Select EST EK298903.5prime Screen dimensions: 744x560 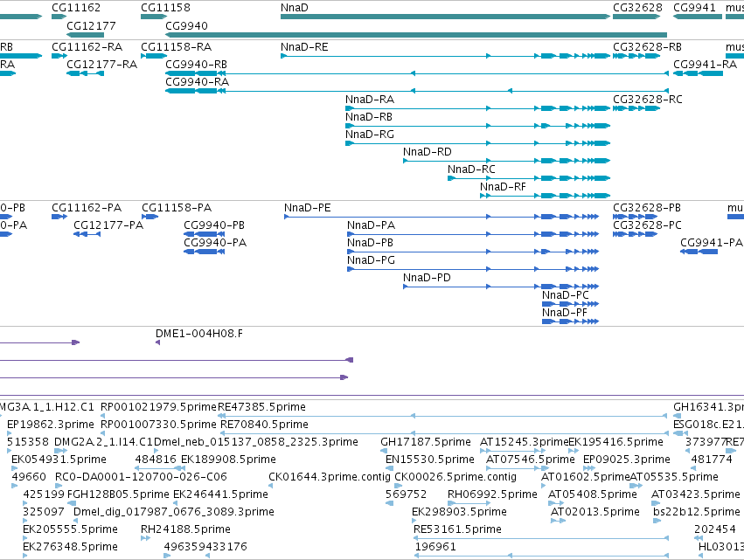(414, 521)
